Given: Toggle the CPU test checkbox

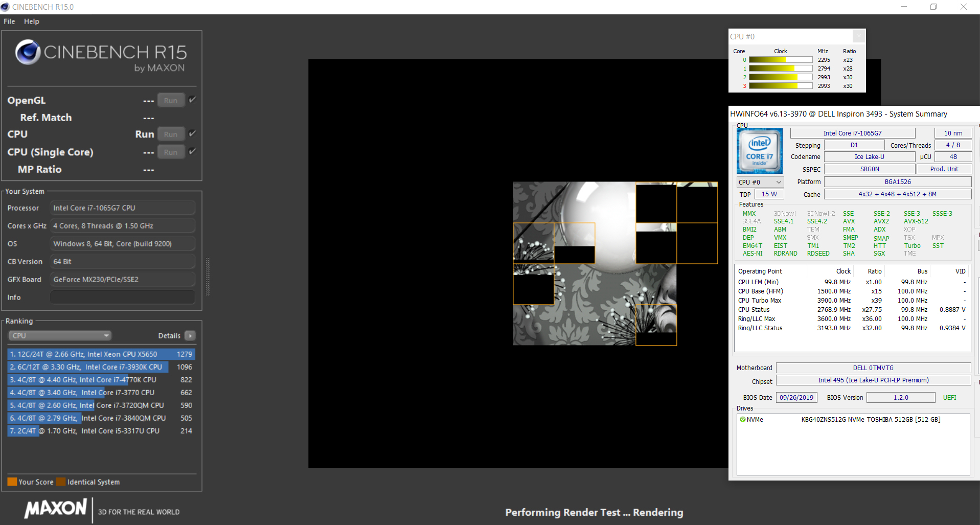Looking at the screenshot, I should coord(192,133).
